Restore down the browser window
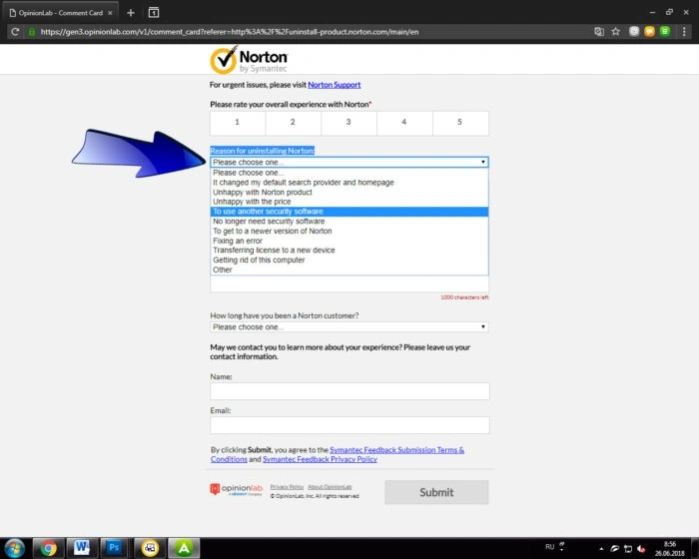The image size is (699, 559). [x=669, y=12]
